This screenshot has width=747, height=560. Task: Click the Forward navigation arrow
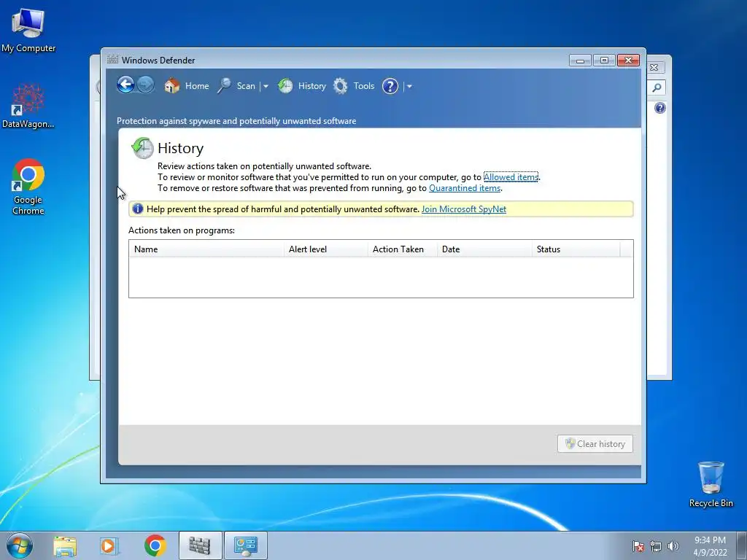(x=145, y=85)
